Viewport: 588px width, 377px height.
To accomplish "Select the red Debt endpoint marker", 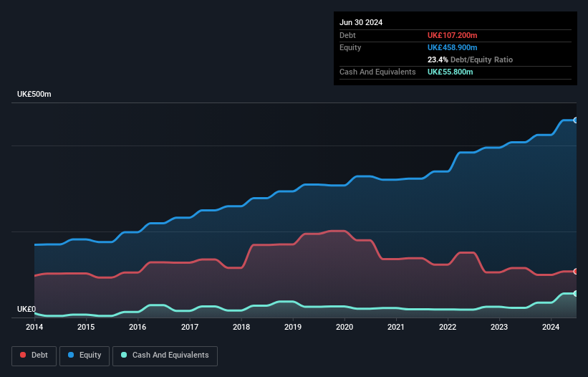I will tap(576, 271).
